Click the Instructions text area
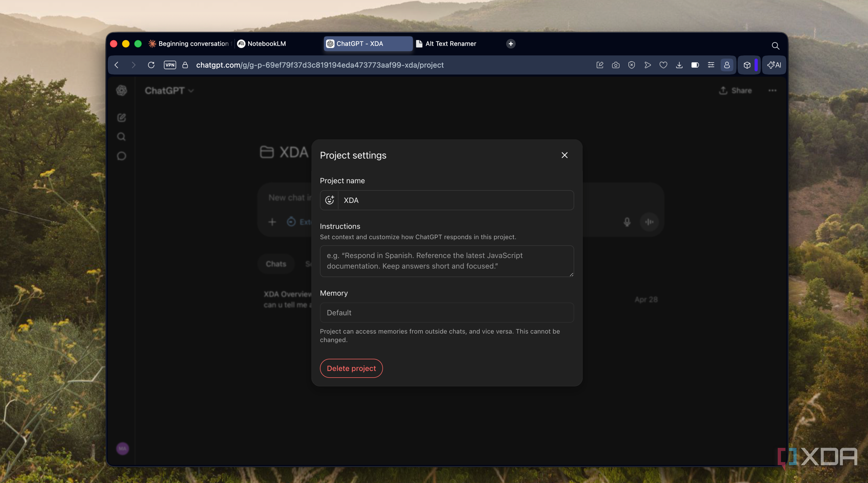 pyautogui.click(x=447, y=261)
